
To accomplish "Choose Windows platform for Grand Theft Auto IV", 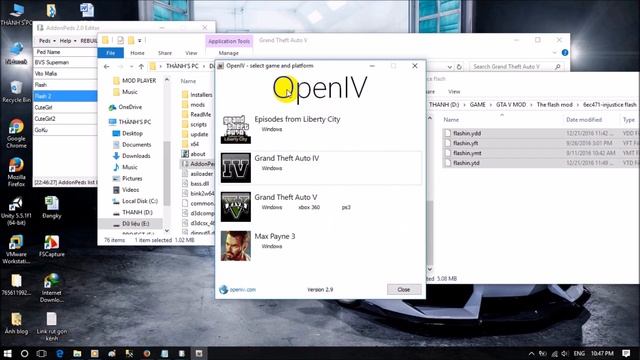I will [272, 168].
